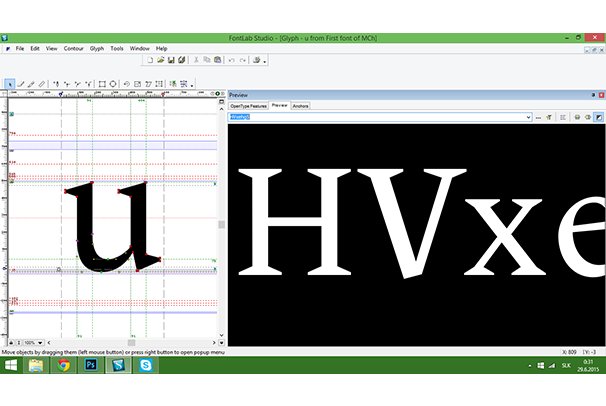Open the 100% zoom dropdown
Image resolution: width=606 pixels, height=406 pixels.
(42, 342)
